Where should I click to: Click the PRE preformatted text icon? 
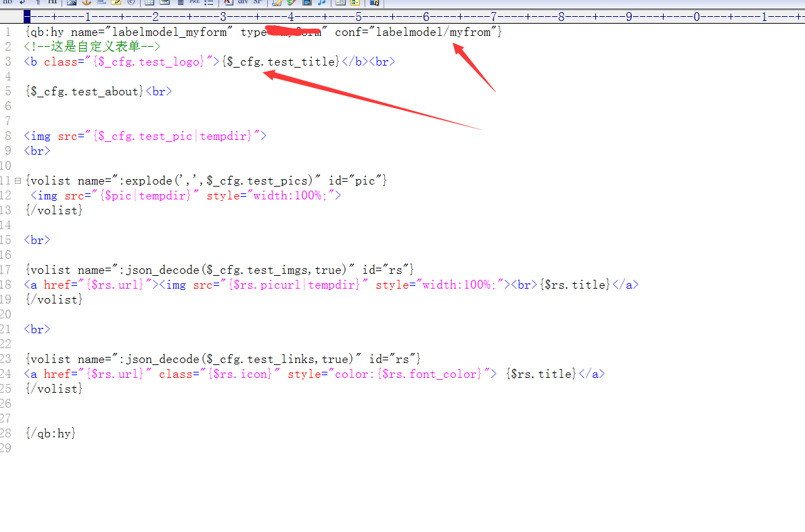pos(194,2)
